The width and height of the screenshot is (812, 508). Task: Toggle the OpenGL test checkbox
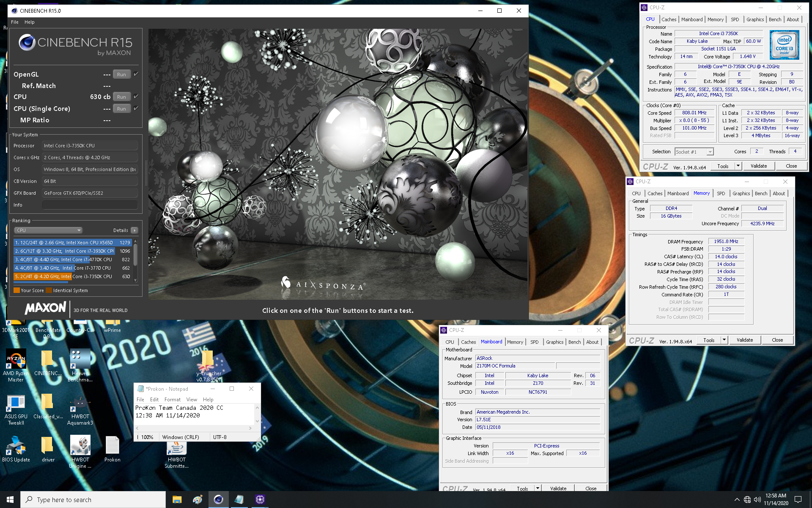click(136, 74)
